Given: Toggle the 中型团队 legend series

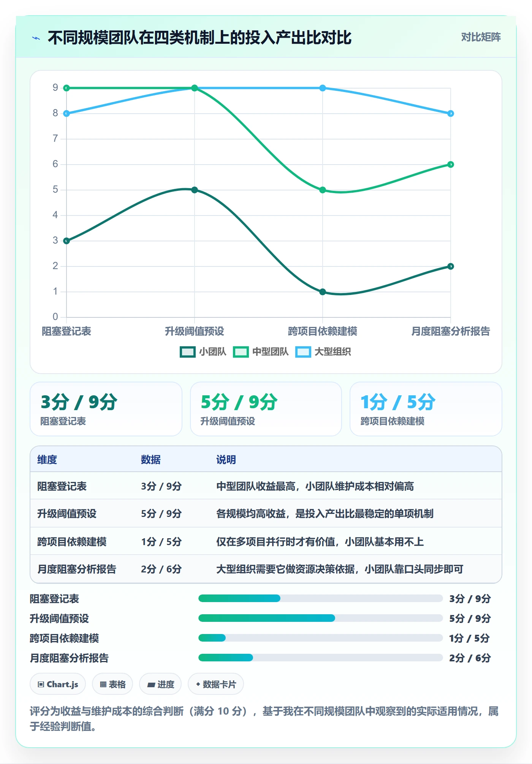Looking at the screenshot, I should tap(261, 352).
